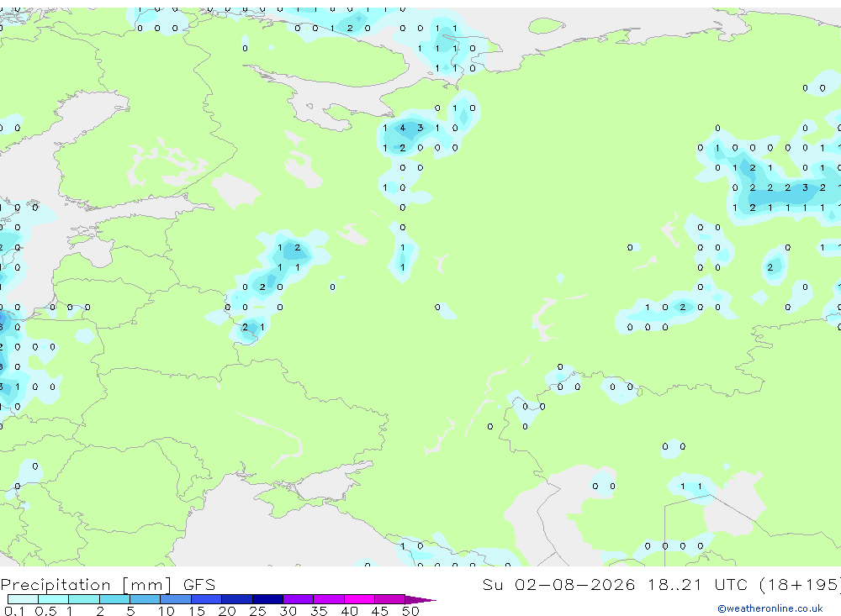Select the 10–15 mm legend swatch
The height and width of the screenshot is (616, 841).
[x=176, y=599]
